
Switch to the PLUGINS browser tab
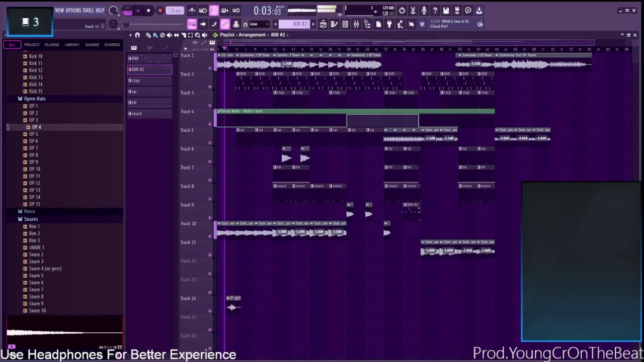[x=52, y=45]
